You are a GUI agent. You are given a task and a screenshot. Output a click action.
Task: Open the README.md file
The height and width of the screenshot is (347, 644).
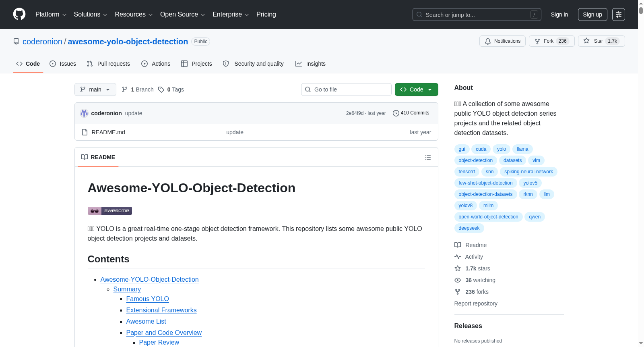(x=108, y=132)
